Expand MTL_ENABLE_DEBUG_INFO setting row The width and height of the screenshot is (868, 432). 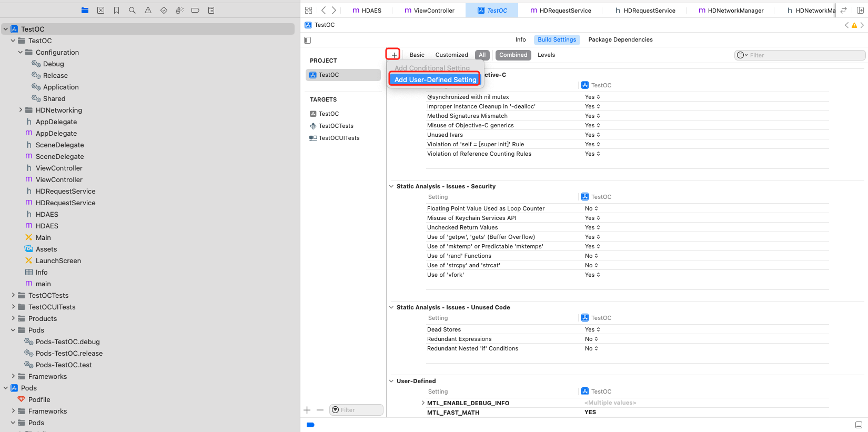[x=423, y=403]
